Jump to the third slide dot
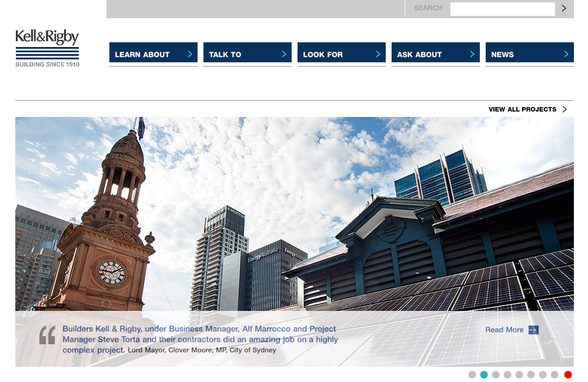Viewport: 588px width, 382px height. coord(496,375)
